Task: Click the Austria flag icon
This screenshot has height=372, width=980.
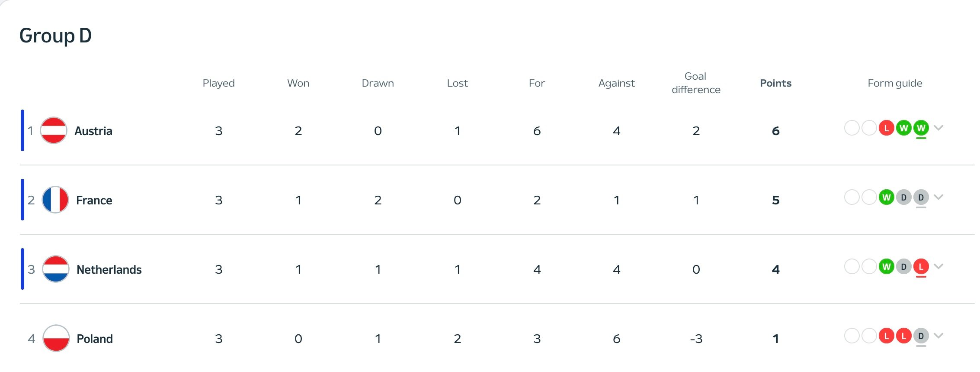Action: coord(54,130)
